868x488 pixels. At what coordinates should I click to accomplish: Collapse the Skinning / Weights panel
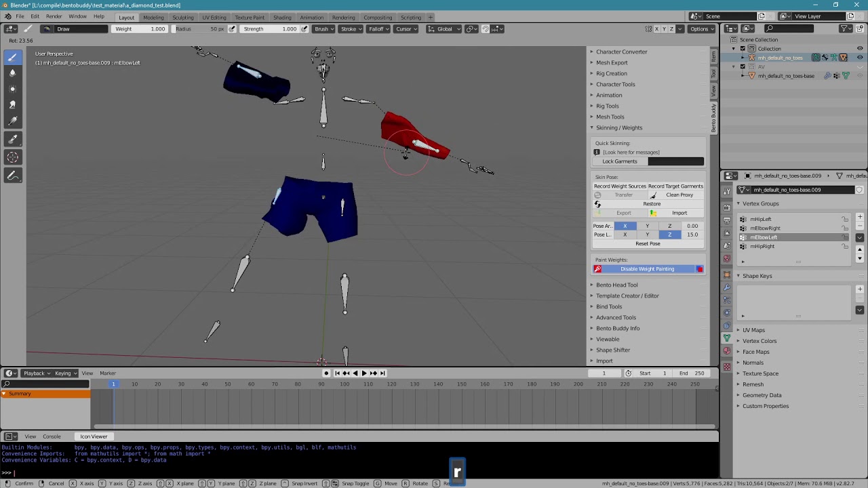[619, 127]
